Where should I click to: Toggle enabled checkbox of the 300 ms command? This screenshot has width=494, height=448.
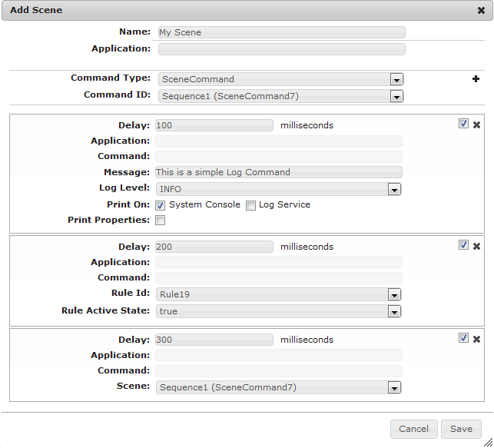point(463,338)
